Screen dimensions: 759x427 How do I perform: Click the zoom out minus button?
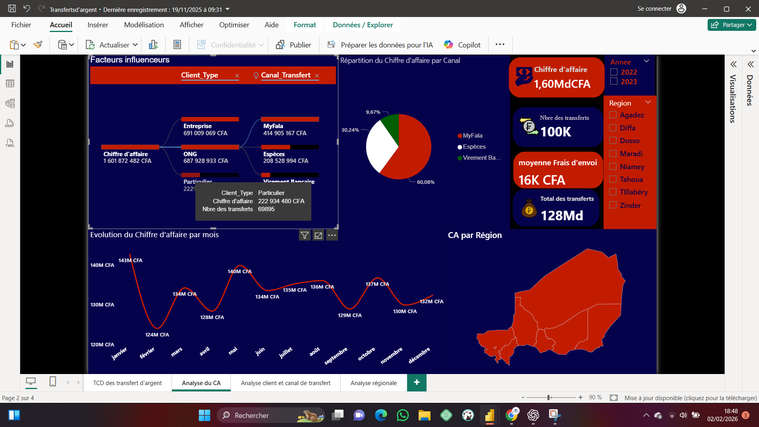click(523, 397)
